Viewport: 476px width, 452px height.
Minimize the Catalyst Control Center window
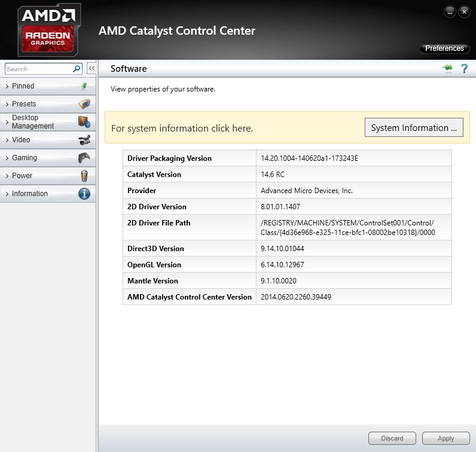pos(450,12)
